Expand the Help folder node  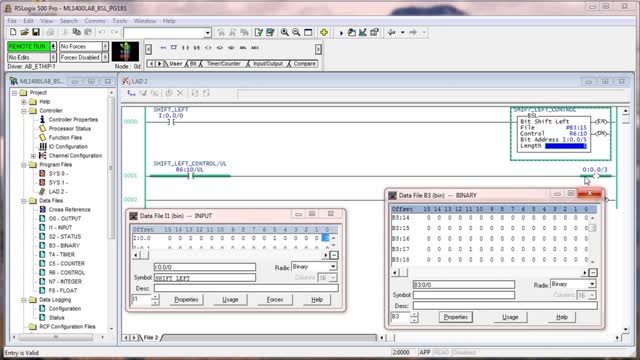24,102
